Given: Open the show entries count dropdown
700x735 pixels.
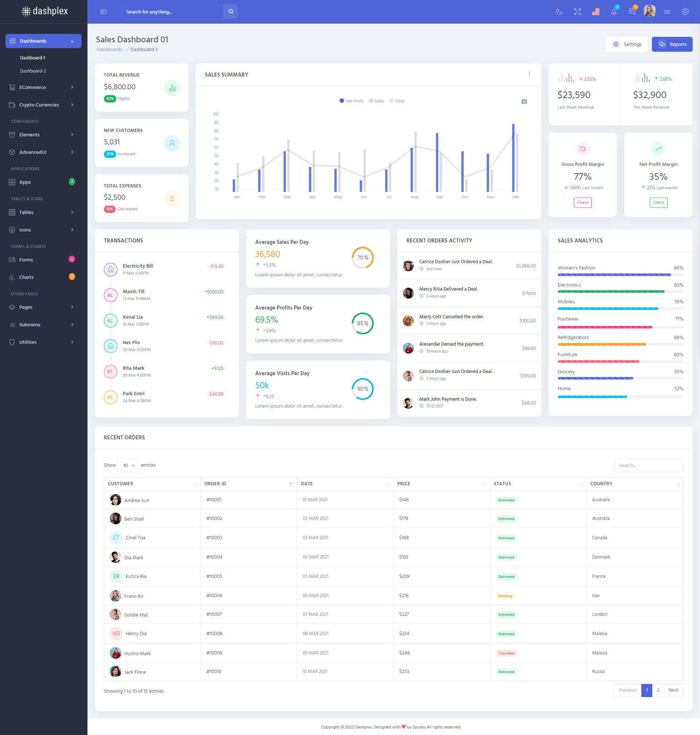Looking at the screenshot, I should pos(128,465).
